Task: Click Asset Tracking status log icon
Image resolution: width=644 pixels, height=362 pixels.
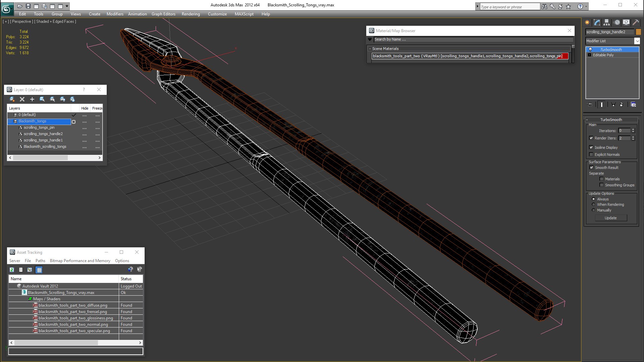Action: pos(21,270)
